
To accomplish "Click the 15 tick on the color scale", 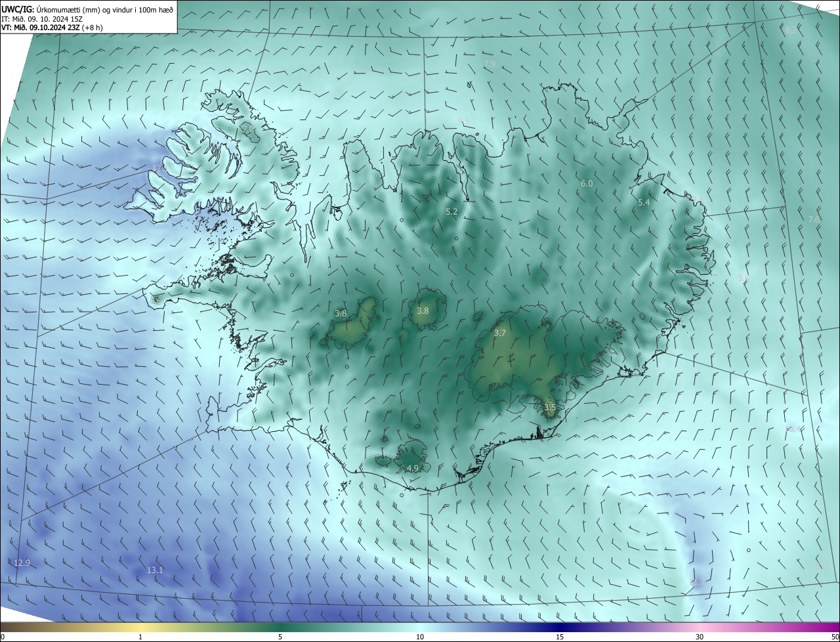I will (560, 637).
